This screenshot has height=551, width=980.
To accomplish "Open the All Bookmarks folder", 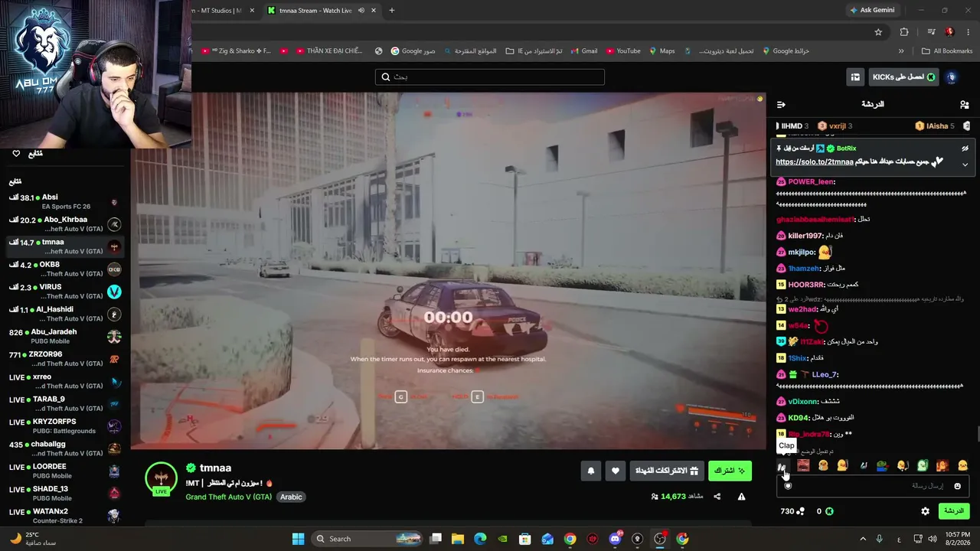I will tap(947, 51).
